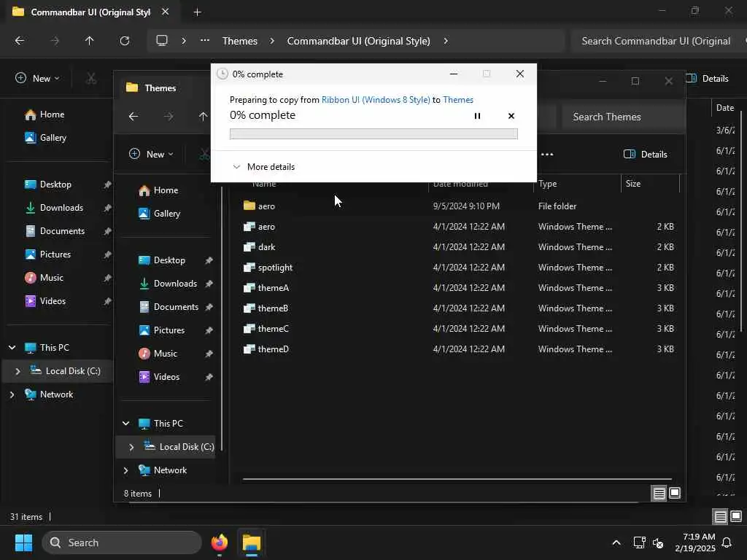Open the Themes destination link

coord(458,99)
